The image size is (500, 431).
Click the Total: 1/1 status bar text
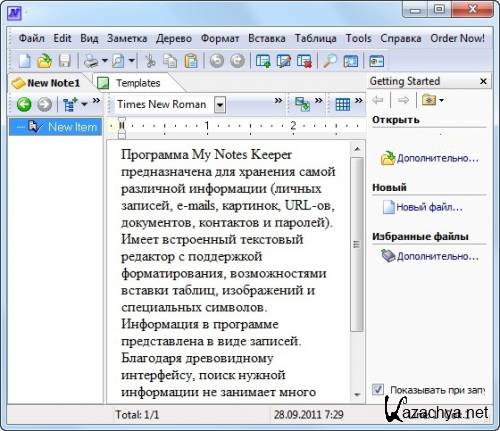(137, 415)
